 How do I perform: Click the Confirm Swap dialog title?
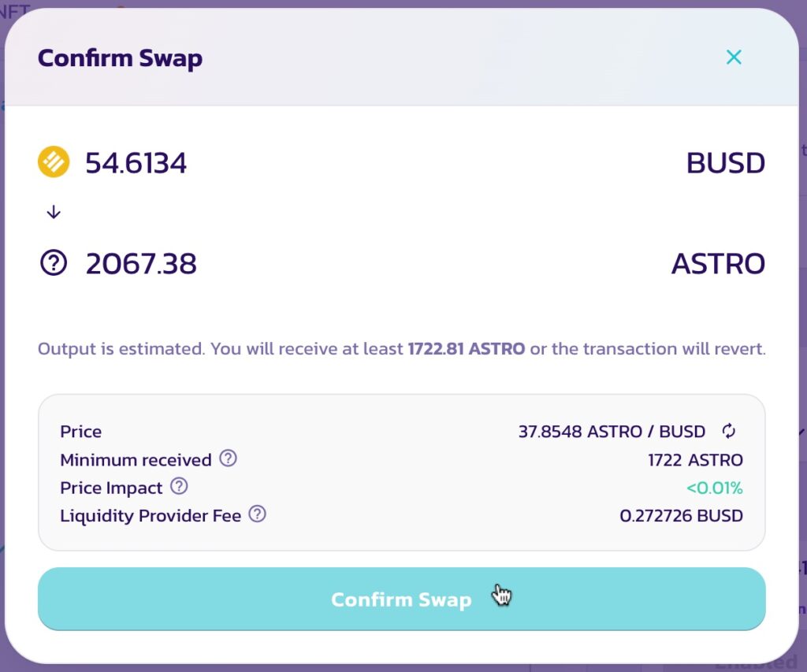120,58
